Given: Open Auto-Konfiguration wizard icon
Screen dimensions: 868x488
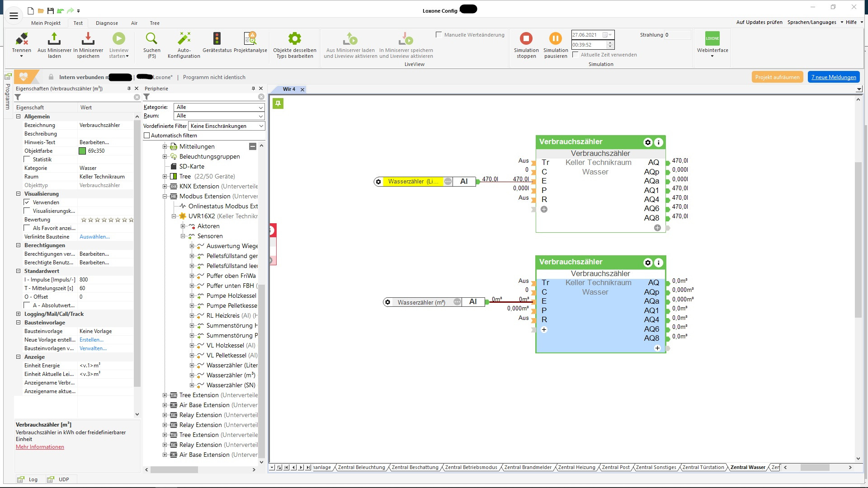Looking at the screenshot, I should click(184, 39).
